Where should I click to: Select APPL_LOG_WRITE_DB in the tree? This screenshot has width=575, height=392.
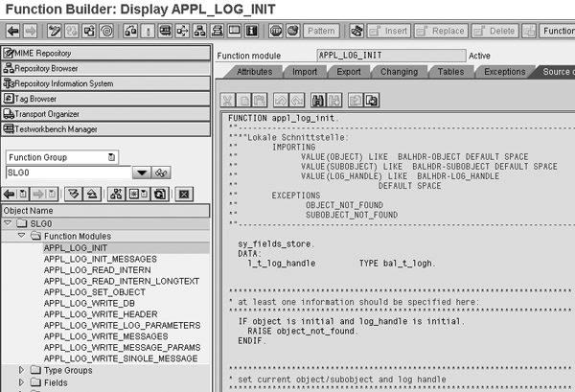89,303
